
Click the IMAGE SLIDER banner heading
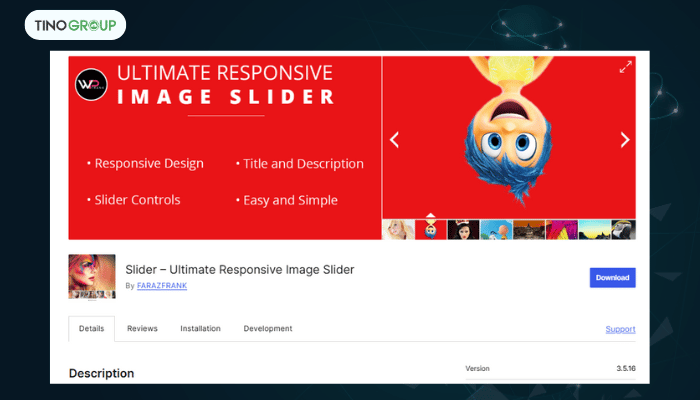coord(226,97)
